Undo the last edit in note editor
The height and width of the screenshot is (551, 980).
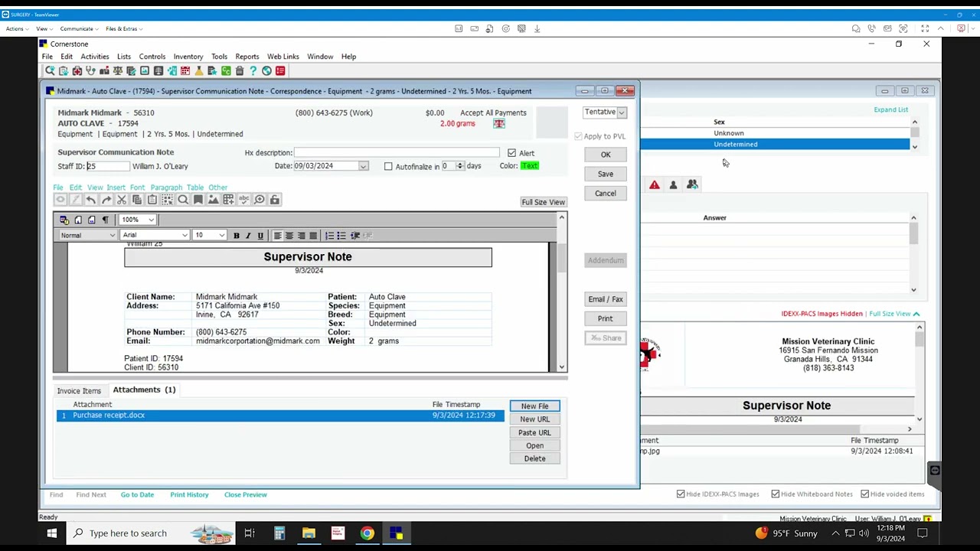[90, 200]
